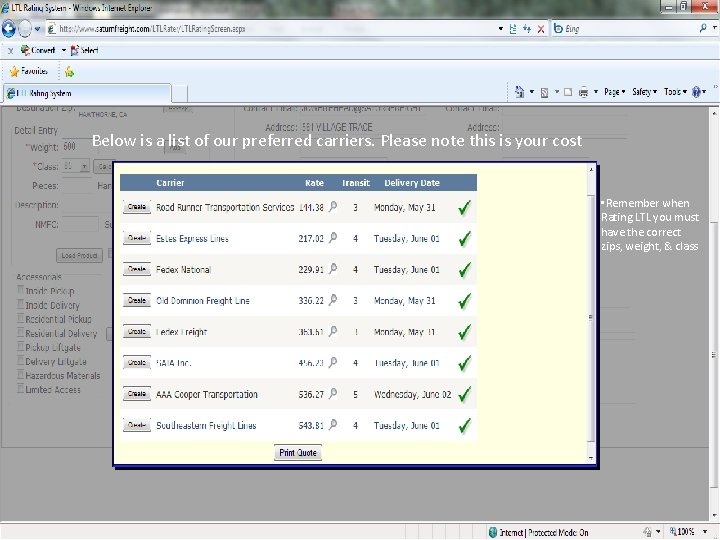This screenshot has width=720, height=540.
Task: Click green checkmark on AAA Cooper row
Action: click(464, 394)
